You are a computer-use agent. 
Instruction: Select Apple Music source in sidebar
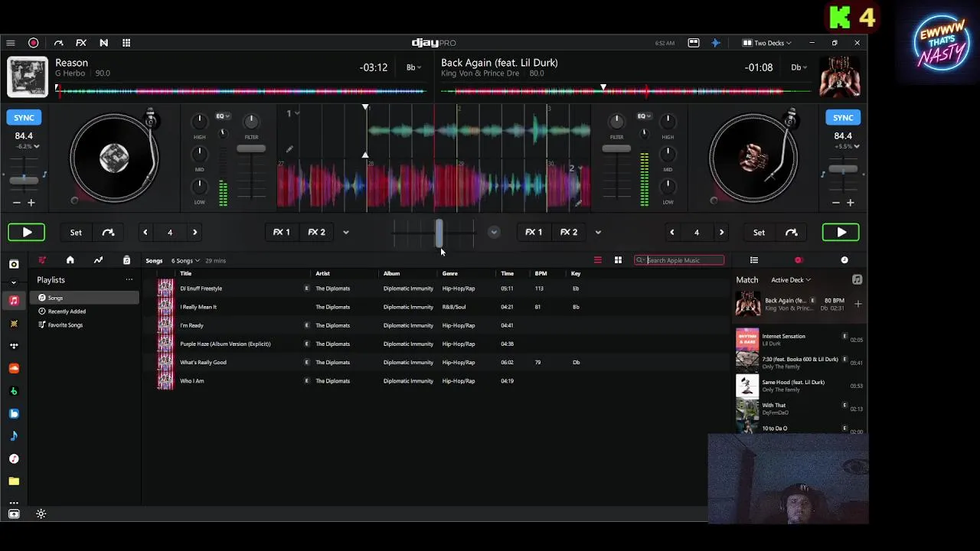[x=14, y=301]
